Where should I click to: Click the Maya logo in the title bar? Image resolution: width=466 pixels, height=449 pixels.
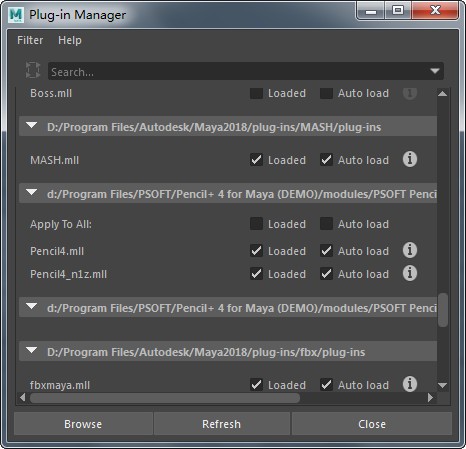tap(16, 15)
